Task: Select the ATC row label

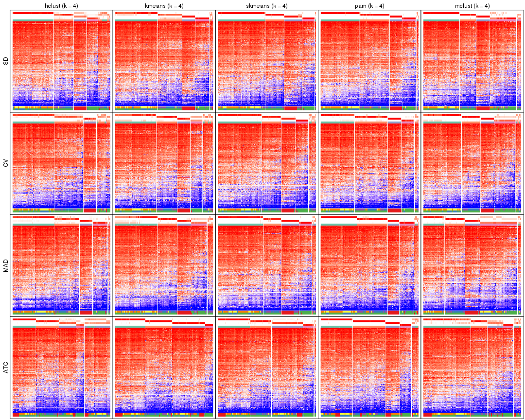Action: click(x=5, y=368)
